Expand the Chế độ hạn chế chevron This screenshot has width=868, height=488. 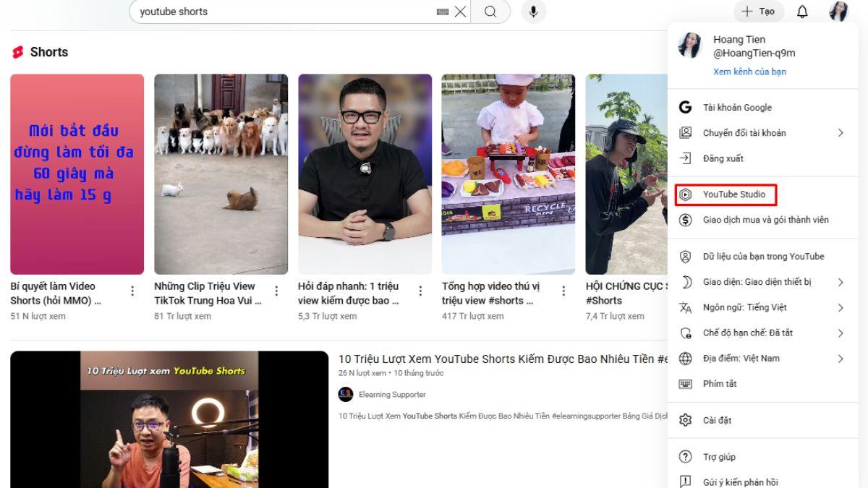click(841, 333)
